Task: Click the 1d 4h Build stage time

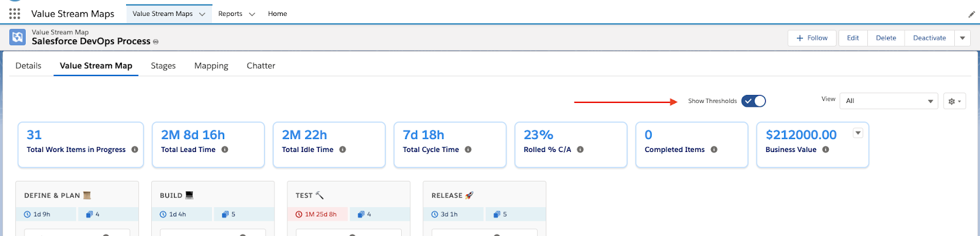Action: point(178,215)
